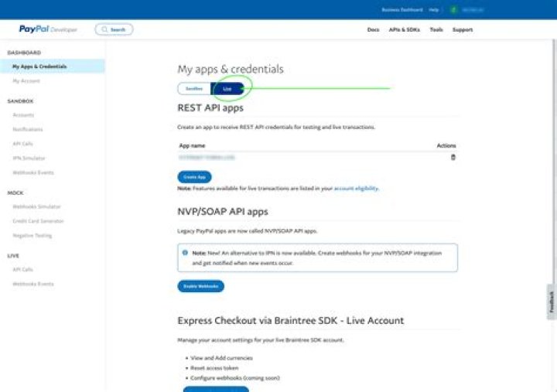557x392 pixels.
Task: Open the APIs & SDKs menu
Action: tap(405, 30)
